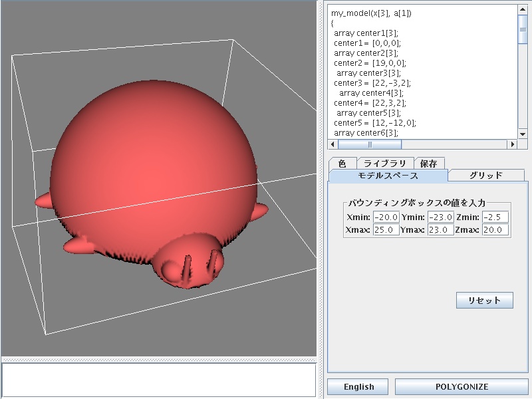Click the code editor's vertical scrollbar thumb

pos(523,28)
